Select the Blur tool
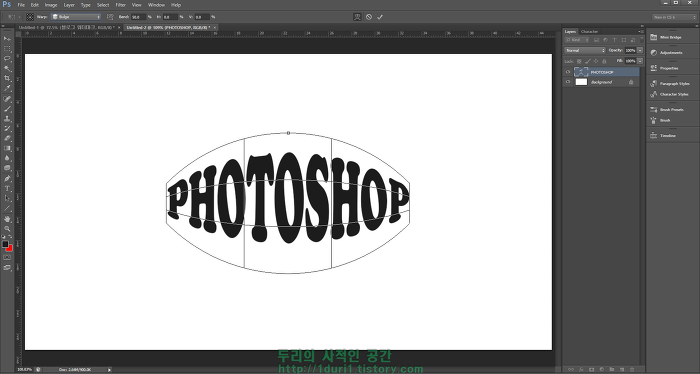This screenshot has width=700, height=374. (7, 158)
